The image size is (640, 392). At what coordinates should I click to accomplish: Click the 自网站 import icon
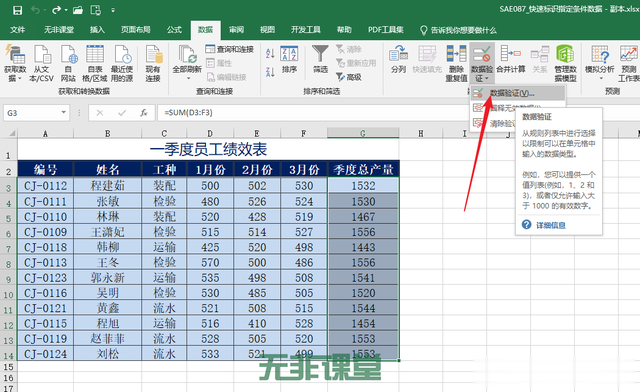[68, 64]
